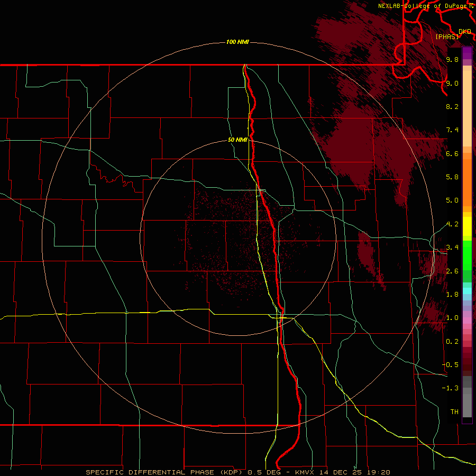476x476 pixels.
Task: Pick the cyan color bar segment
Action: (467, 291)
